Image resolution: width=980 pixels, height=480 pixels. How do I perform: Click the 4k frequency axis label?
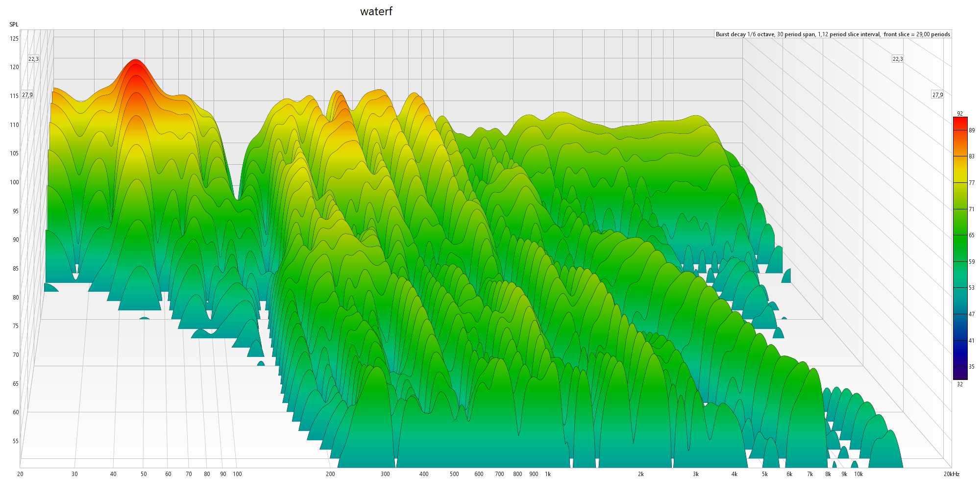tap(735, 474)
